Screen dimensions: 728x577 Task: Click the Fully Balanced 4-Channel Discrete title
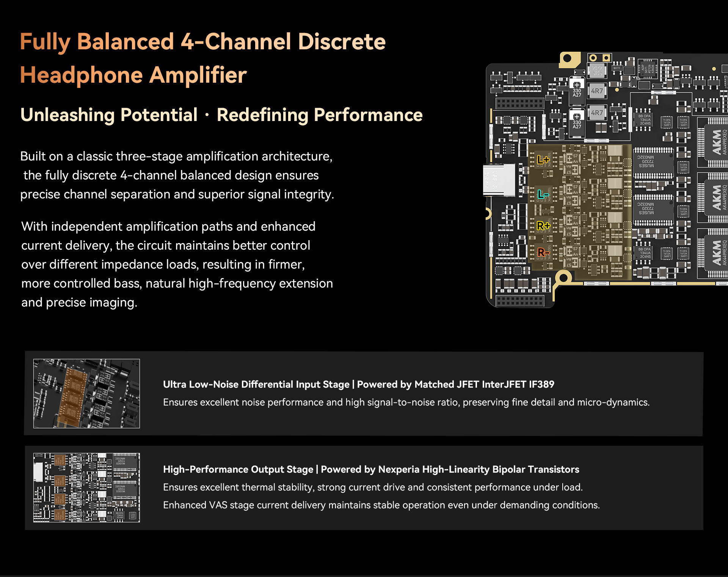tap(202, 42)
